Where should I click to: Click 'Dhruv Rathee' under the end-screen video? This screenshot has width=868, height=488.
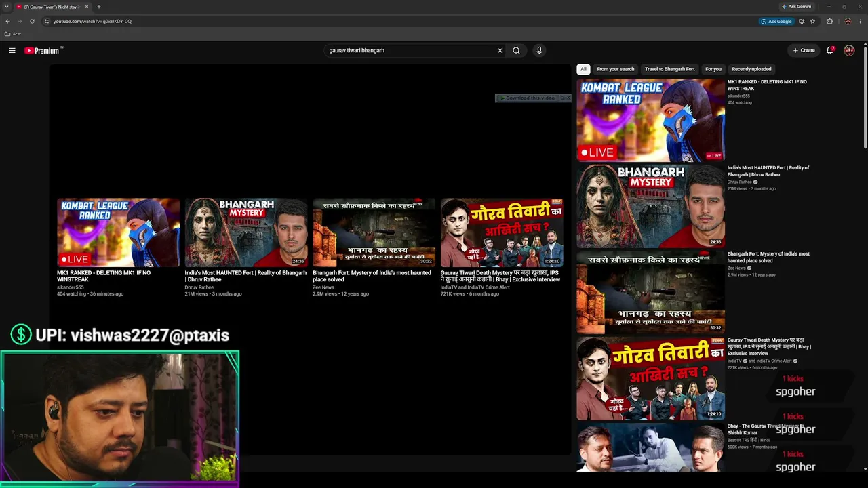click(x=199, y=287)
